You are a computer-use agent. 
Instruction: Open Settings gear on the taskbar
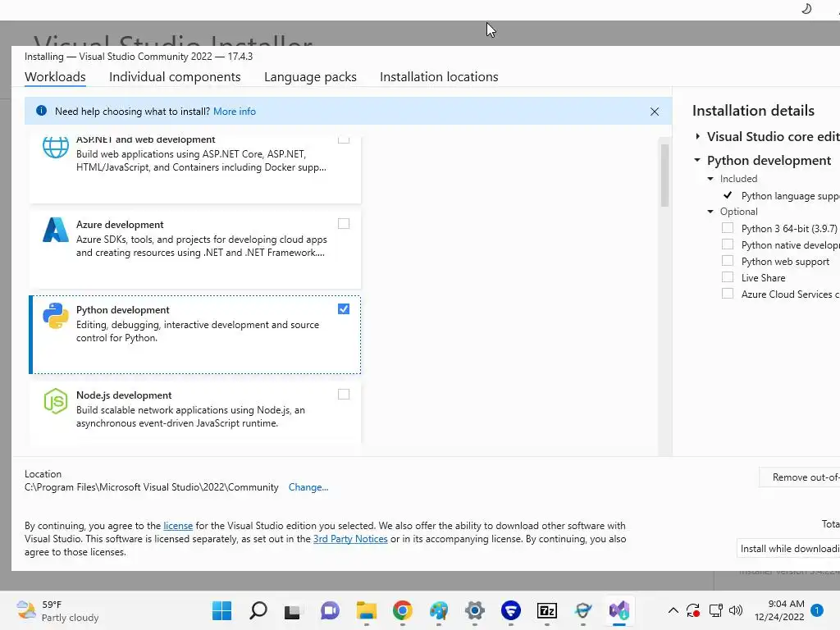[x=475, y=610]
